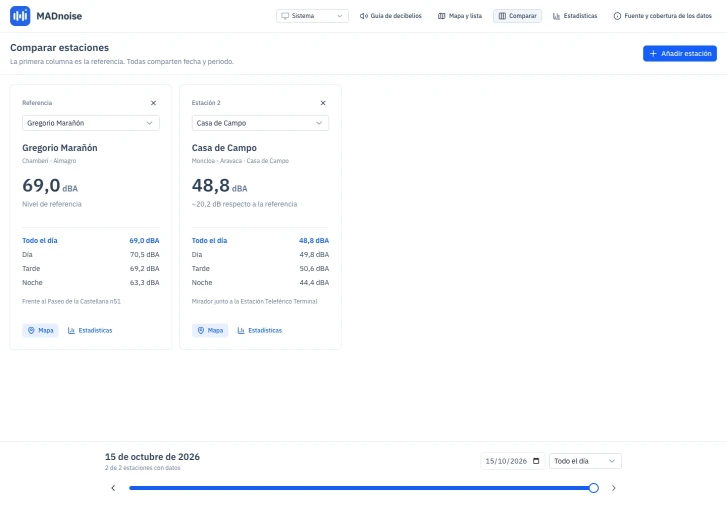
Task: Click the chart icon in Casa de Campo Estadísticas
Action: (241, 330)
